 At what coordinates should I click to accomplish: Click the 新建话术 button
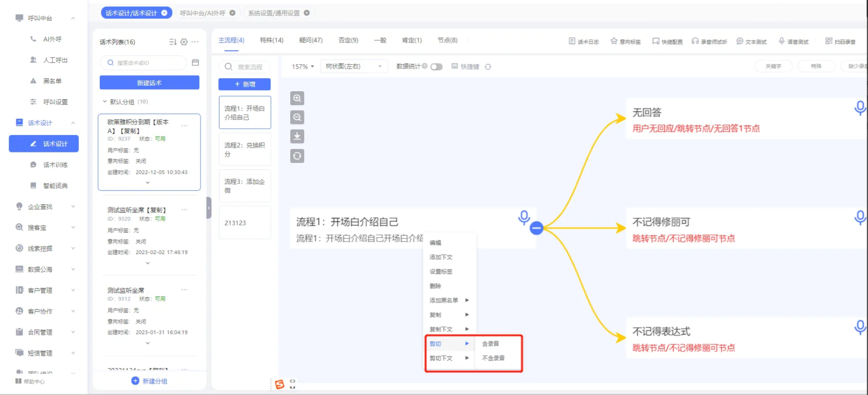click(149, 83)
